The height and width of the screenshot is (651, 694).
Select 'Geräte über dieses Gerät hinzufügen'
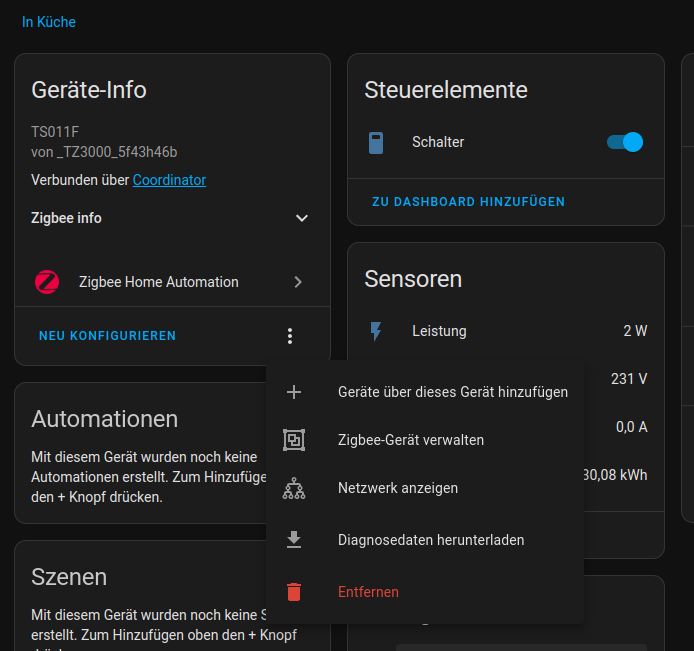pos(452,392)
